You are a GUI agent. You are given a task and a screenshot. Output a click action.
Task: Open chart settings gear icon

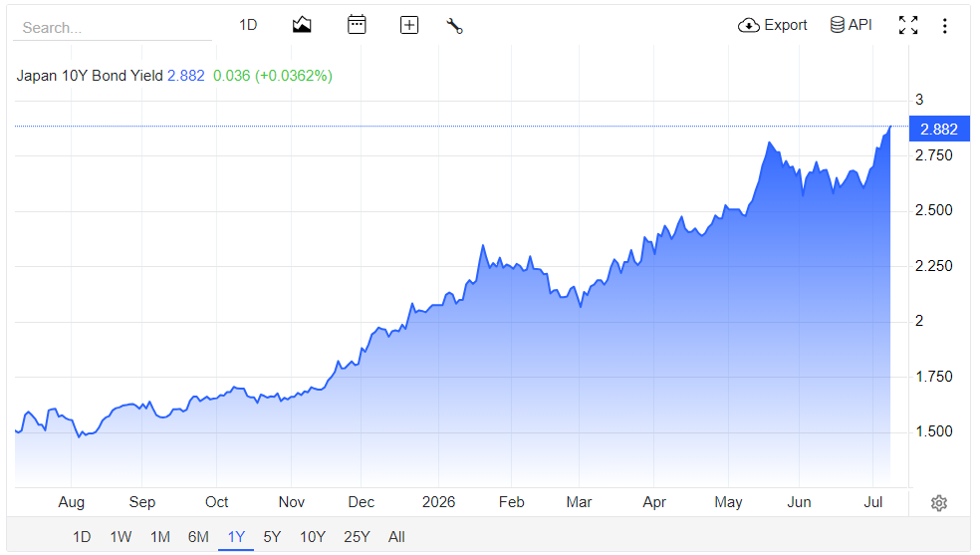click(939, 503)
